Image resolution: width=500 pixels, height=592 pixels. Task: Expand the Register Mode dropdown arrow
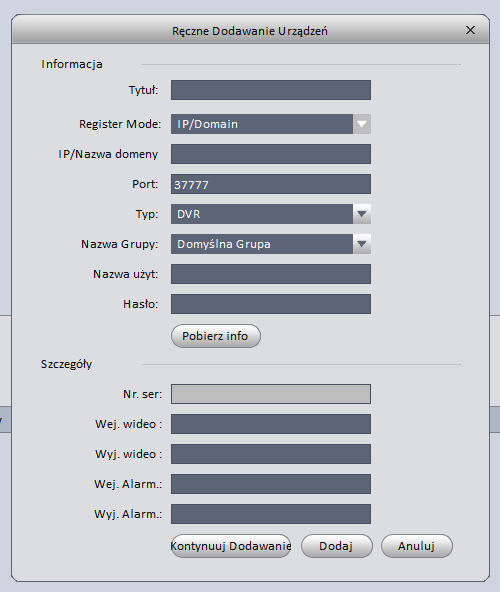coord(362,124)
